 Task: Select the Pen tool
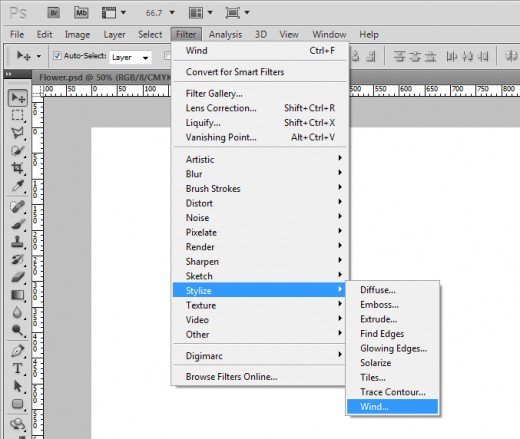(x=17, y=351)
